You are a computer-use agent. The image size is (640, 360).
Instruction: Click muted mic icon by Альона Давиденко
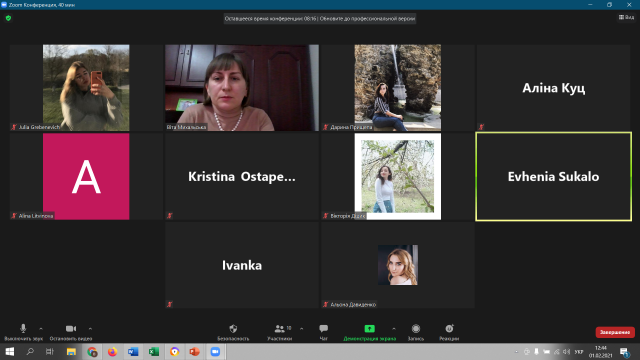pos(325,304)
